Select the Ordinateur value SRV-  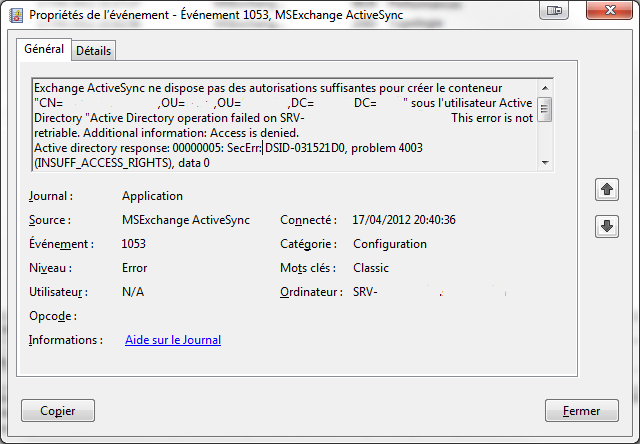[365, 292]
